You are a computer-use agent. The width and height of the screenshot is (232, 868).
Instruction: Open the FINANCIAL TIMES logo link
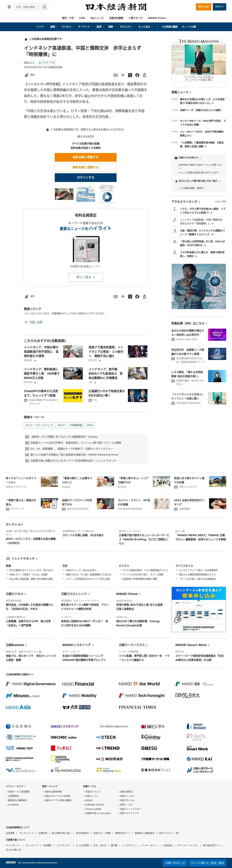[137, 707]
